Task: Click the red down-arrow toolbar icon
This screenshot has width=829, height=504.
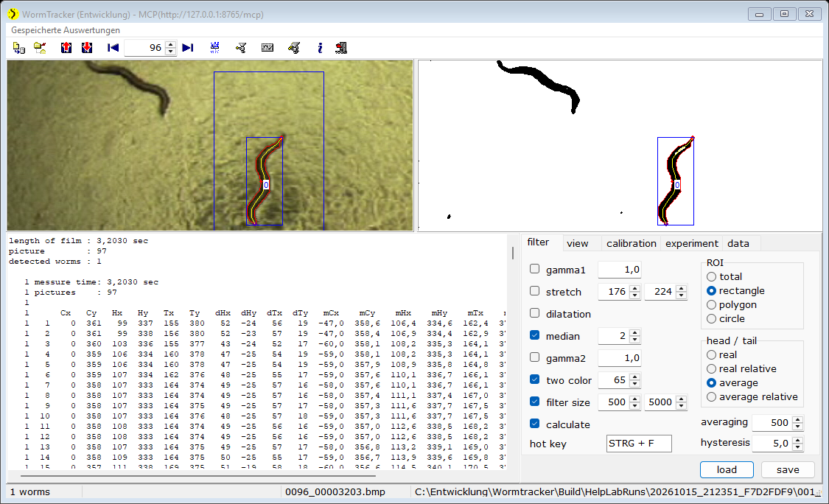Action: [87, 48]
